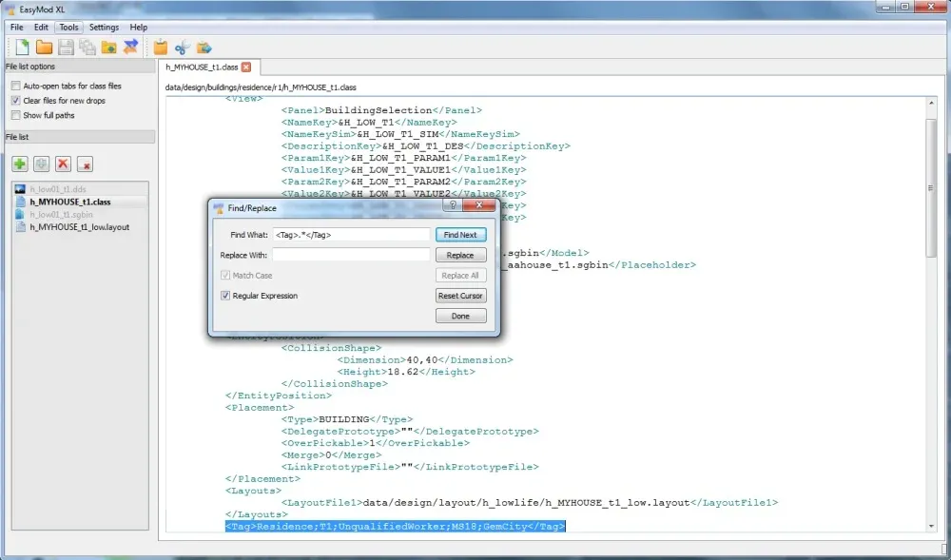Click the scissors cut toolbar icon

coord(183,47)
